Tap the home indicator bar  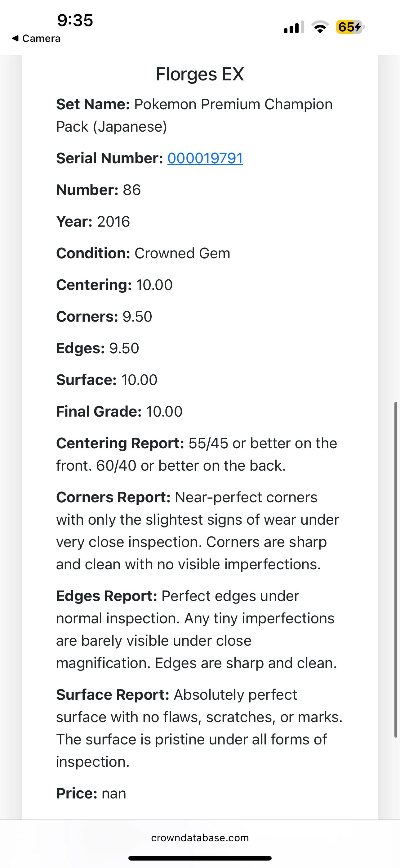point(200,858)
